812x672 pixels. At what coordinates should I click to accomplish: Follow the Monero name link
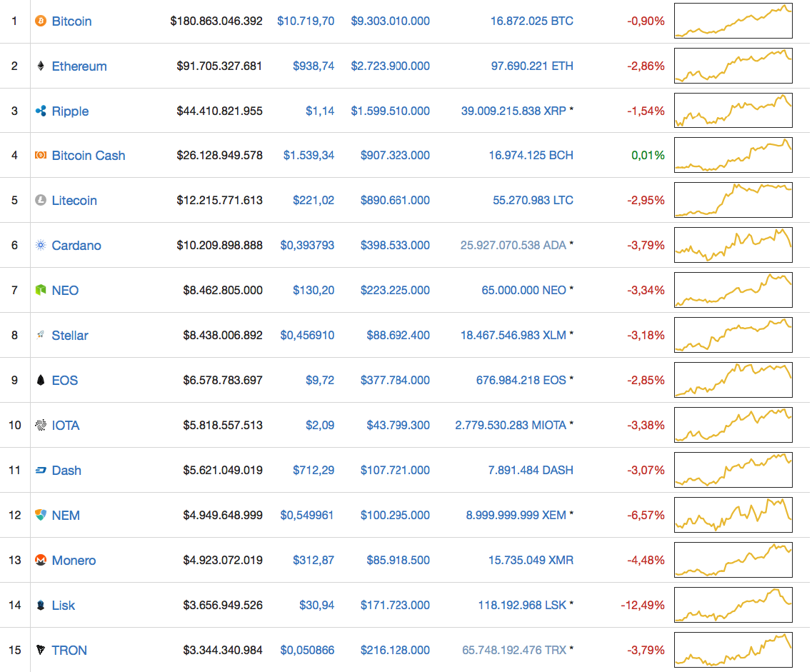click(74, 561)
